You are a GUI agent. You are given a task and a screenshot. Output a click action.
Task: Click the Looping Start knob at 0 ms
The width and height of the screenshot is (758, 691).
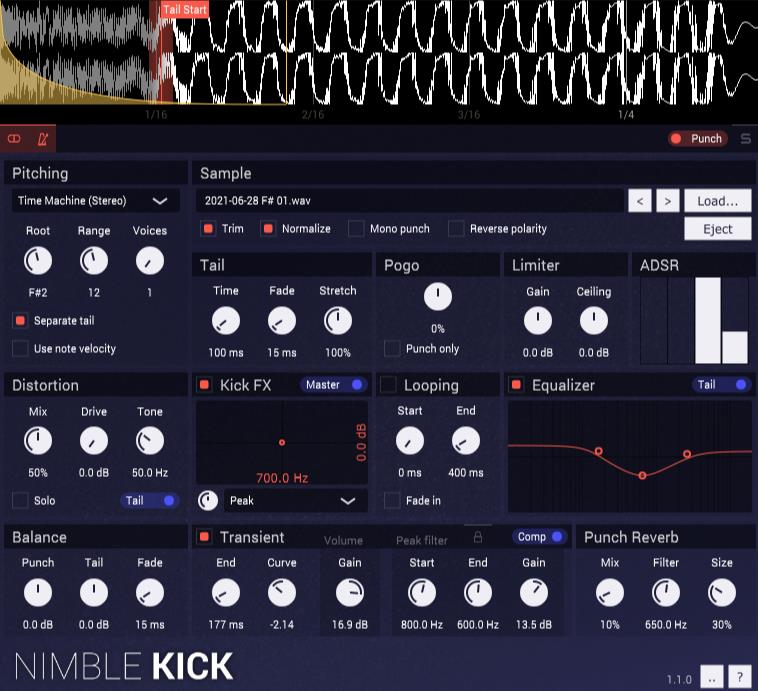pos(410,441)
